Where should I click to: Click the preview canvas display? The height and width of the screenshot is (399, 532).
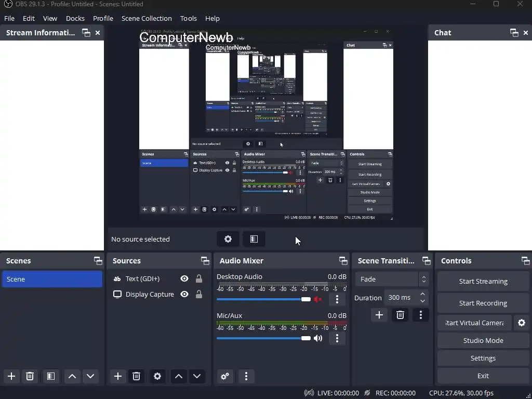[x=266, y=125]
